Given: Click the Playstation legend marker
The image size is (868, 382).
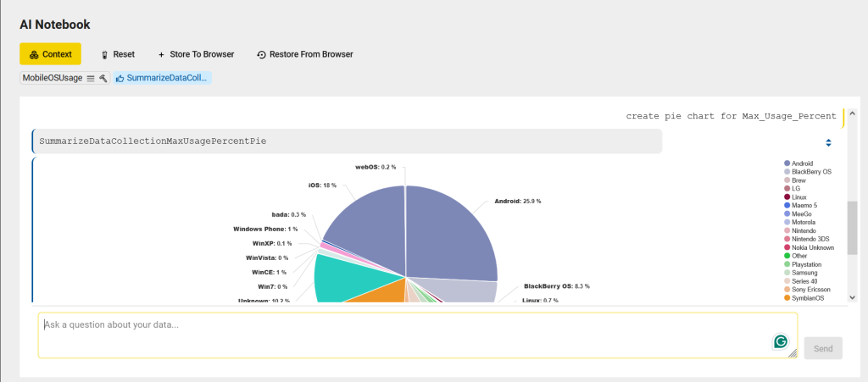Looking at the screenshot, I should 787,264.
